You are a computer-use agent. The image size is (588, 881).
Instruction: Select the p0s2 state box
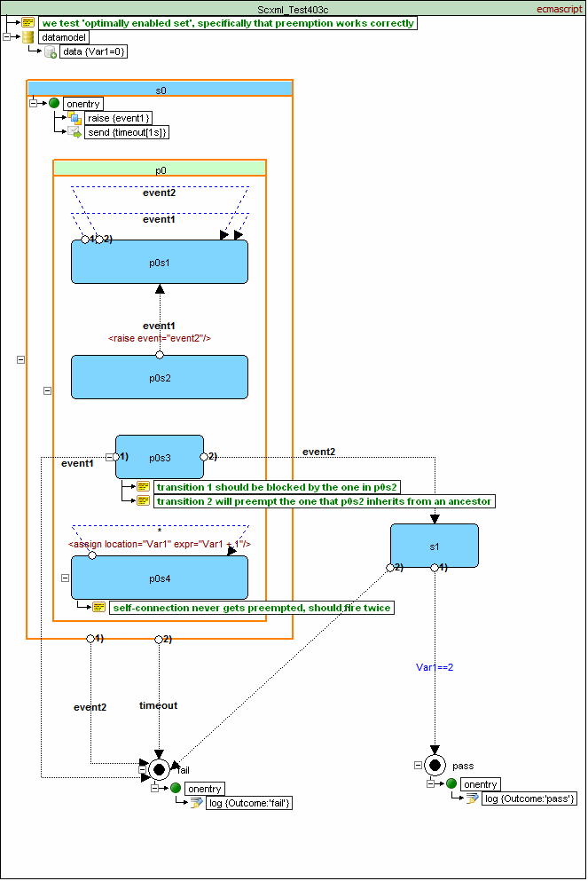[x=159, y=377]
